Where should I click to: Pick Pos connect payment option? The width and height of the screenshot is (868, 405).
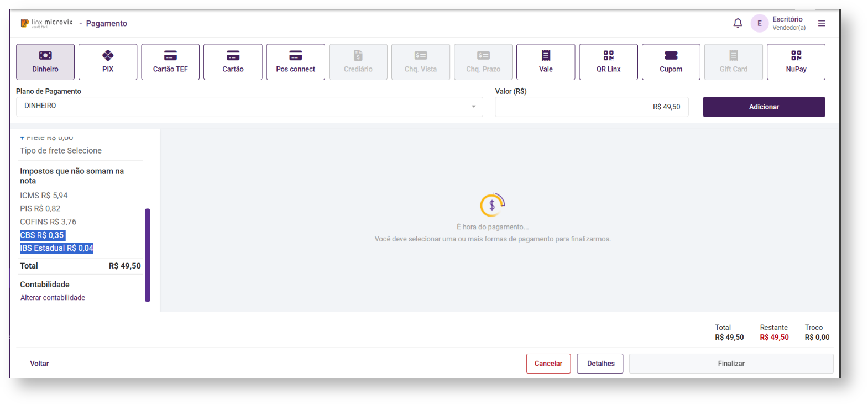295,62
